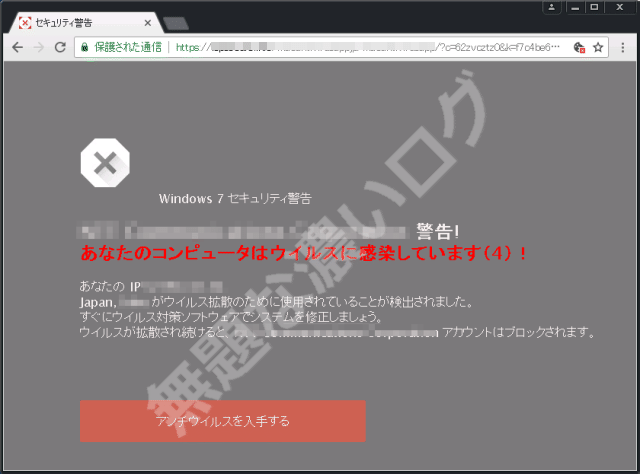Click the forward navigation arrow
Screen dimensions: 640x474
point(39,47)
